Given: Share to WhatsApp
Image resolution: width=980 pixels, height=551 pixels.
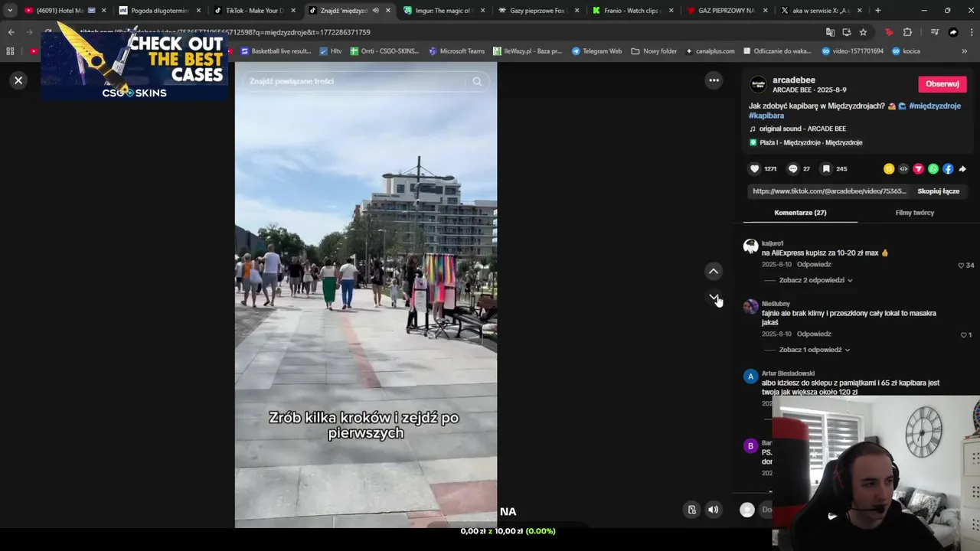Looking at the screenshot, I should tap(933, 169).
